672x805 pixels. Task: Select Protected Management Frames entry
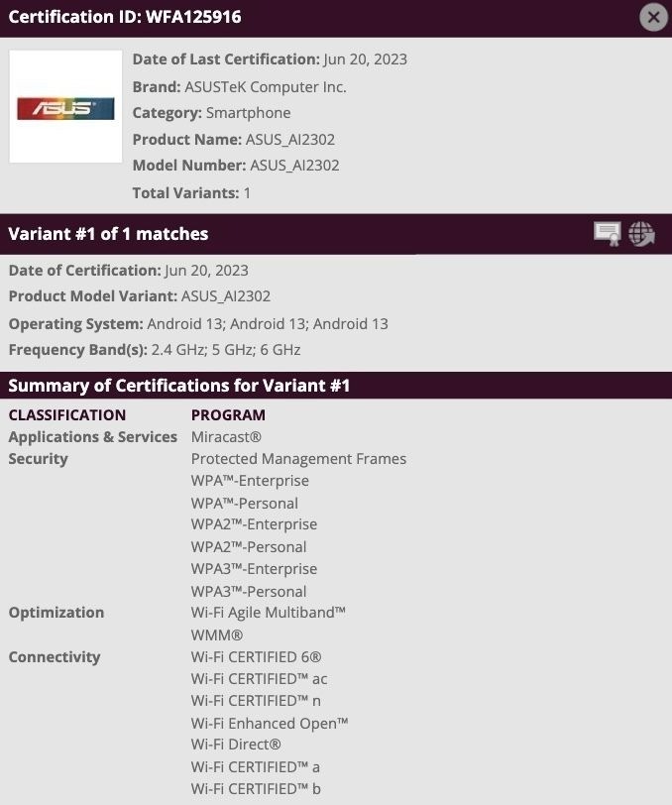(298, 458)
